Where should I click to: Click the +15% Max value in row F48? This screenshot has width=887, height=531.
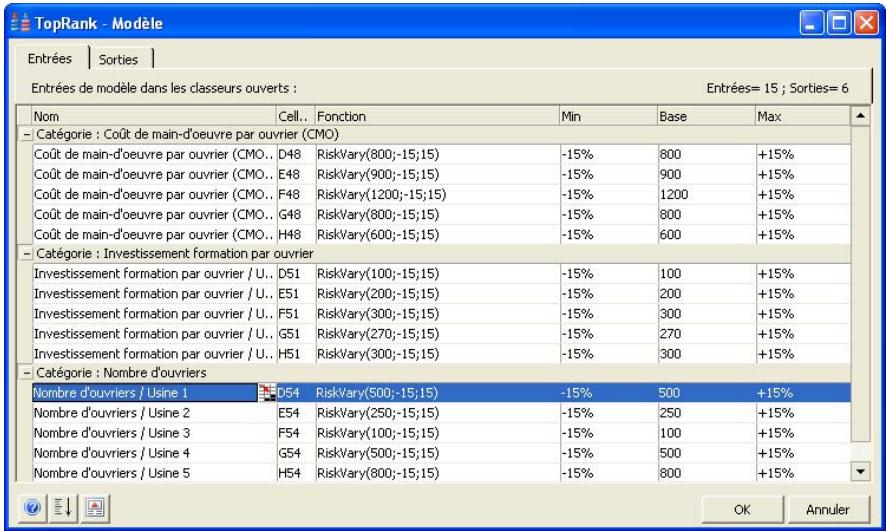click(x=776, y=195)
